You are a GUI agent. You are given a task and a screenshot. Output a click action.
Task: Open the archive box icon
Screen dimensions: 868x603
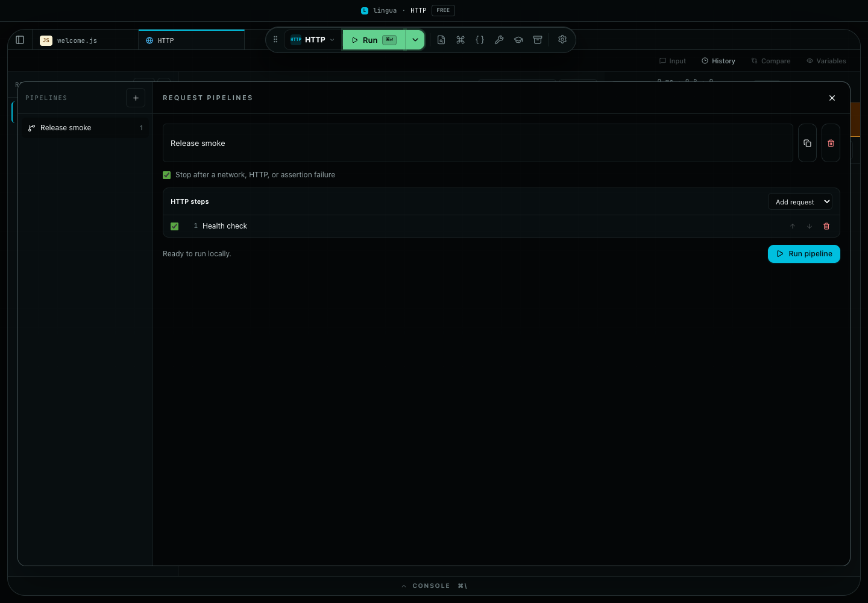[538, 40]
